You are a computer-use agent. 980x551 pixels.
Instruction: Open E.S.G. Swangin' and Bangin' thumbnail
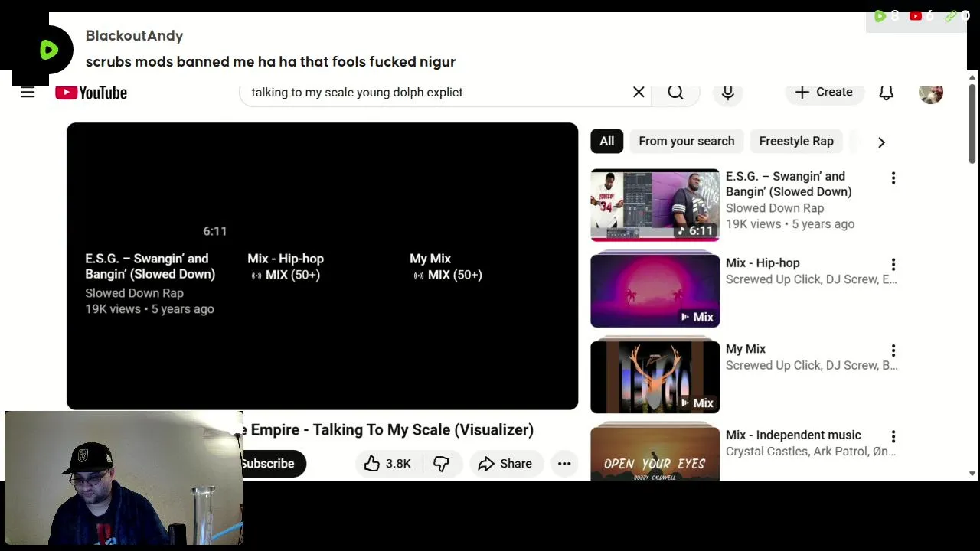[655, 205]
